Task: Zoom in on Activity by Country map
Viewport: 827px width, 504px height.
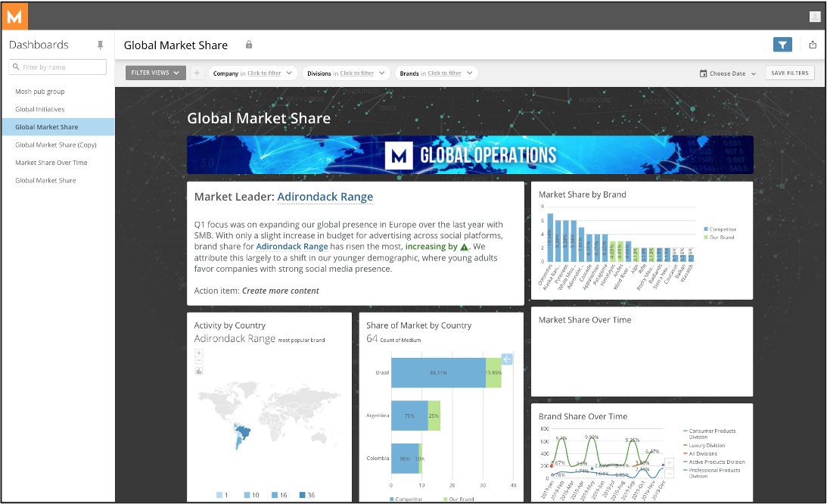Action: 199,353
